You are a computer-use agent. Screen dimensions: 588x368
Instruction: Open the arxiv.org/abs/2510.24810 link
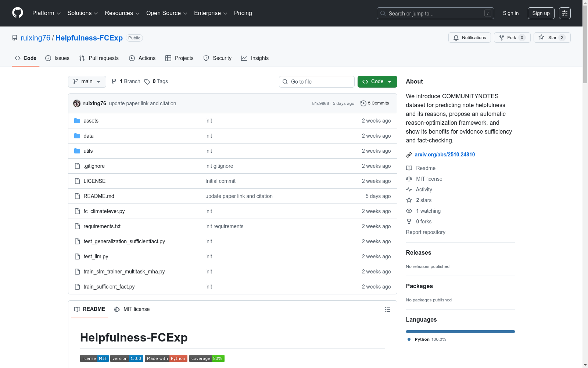click(x=445, y=155)
